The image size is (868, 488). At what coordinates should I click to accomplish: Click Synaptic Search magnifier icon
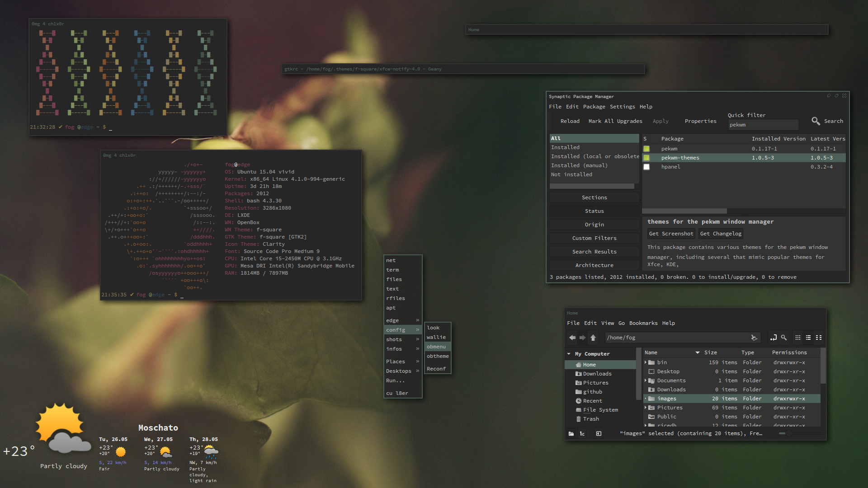(816, 121)
